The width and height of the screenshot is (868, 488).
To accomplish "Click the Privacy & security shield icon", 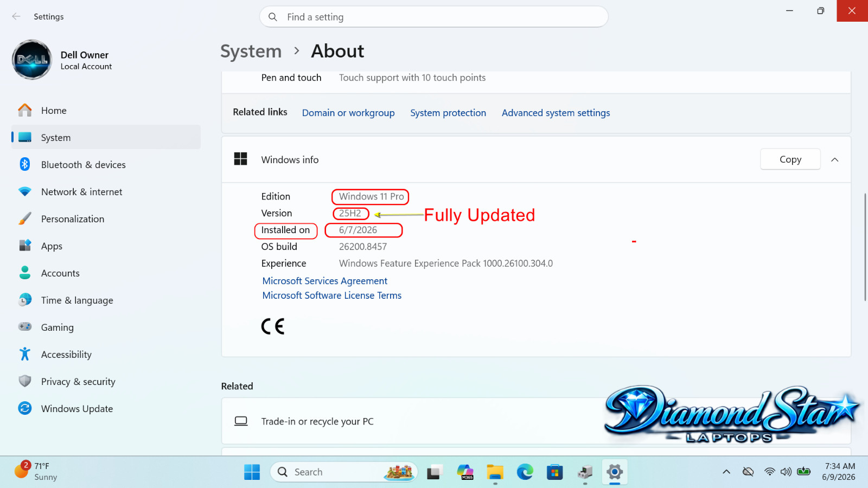I will click(x=25, y=381).
